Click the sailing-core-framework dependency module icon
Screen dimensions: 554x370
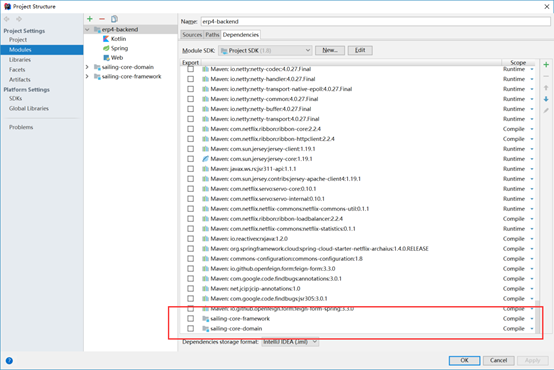pyautogui.click(x=206, y=319)
